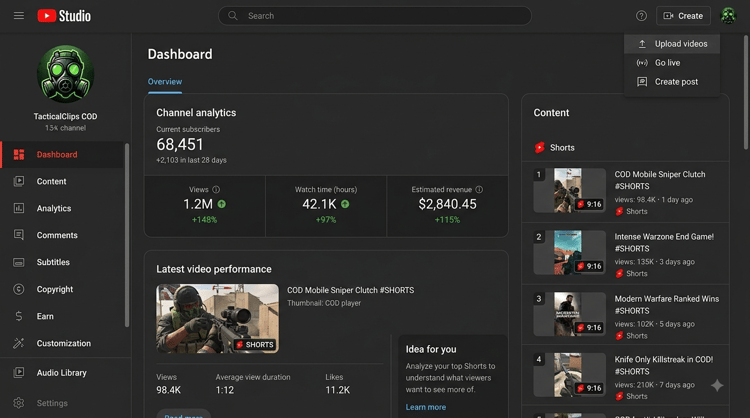Click COD Mobile Sniper Clutch title in performance card

tap(351, 290)
